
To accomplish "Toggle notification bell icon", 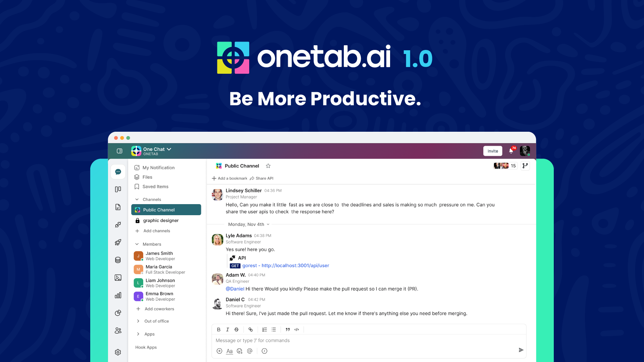I will (511, 151).
